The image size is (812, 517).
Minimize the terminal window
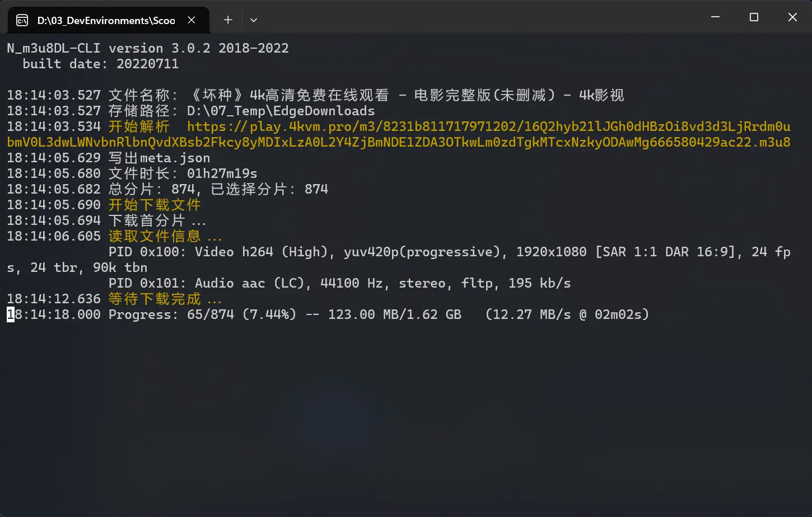pos(715,17)
